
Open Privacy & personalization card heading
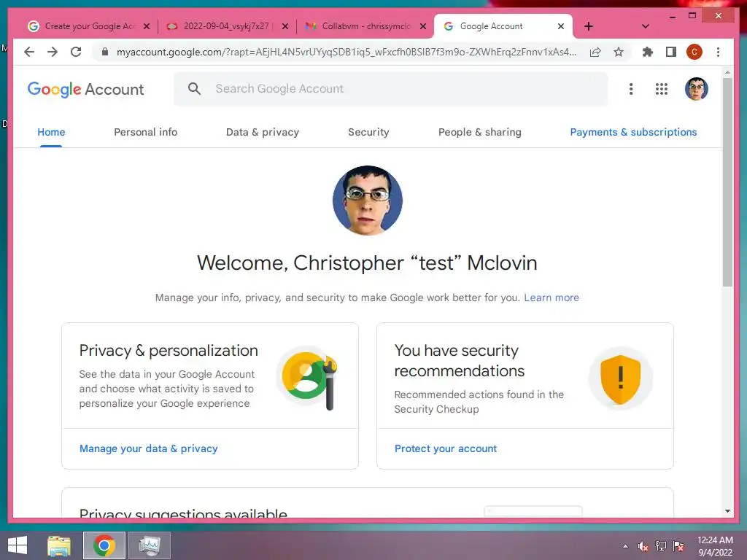(x=169, y=351)
